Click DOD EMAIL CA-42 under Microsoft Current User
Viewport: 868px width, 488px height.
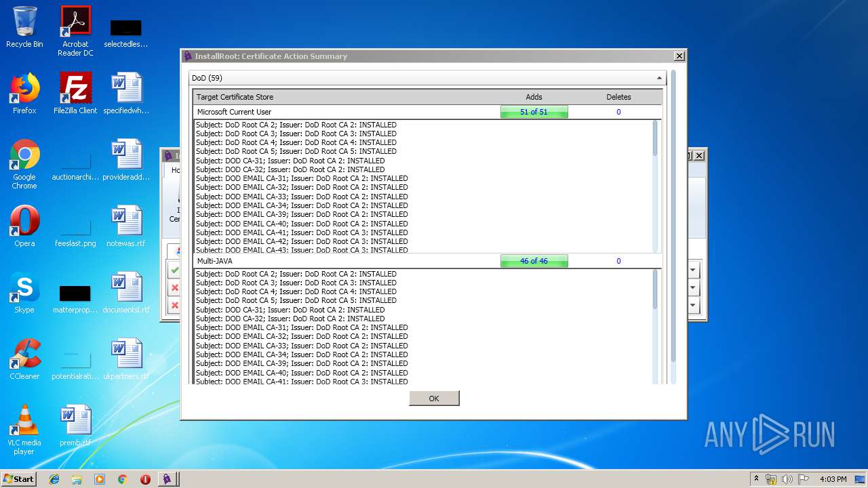point(302,241)
